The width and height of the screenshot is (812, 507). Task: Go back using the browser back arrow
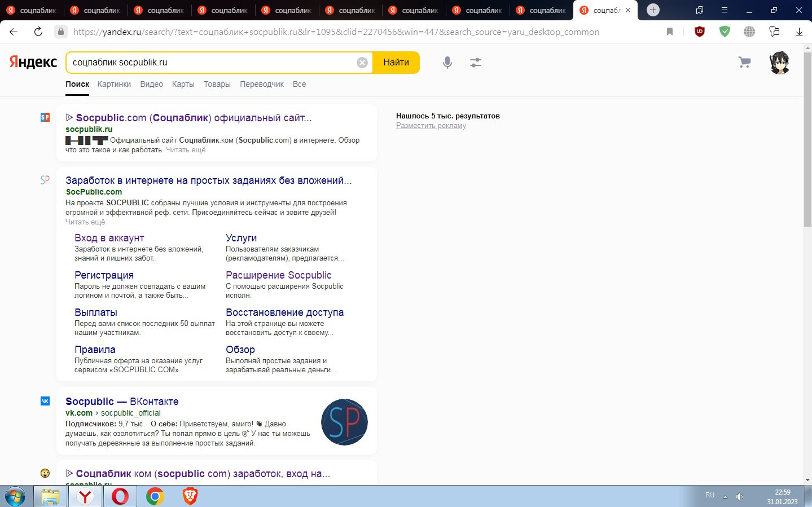click(x=14, y=32)
